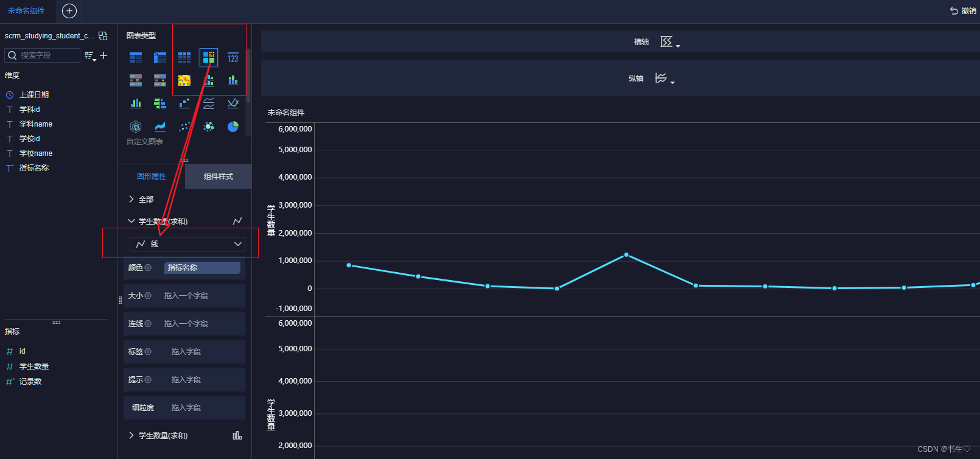Click the column shape icon beside lower 学生数量(求和)
The width and height of the screenshot is (980, 459).
click(237, 435)
